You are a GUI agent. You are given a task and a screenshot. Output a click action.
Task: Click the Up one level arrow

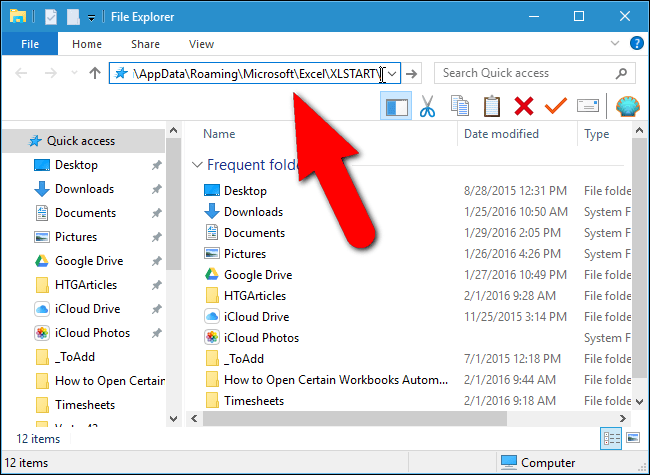(x=95, y=73)
